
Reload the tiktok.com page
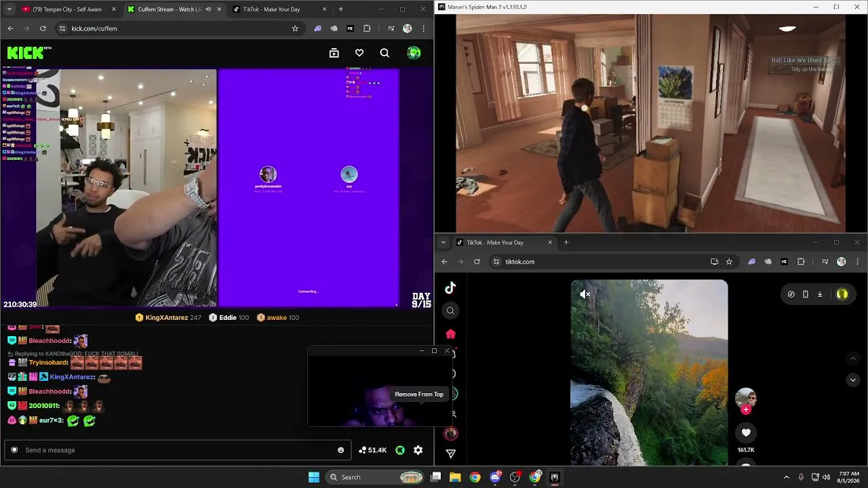pyautogui.click(x=477, y=262)
